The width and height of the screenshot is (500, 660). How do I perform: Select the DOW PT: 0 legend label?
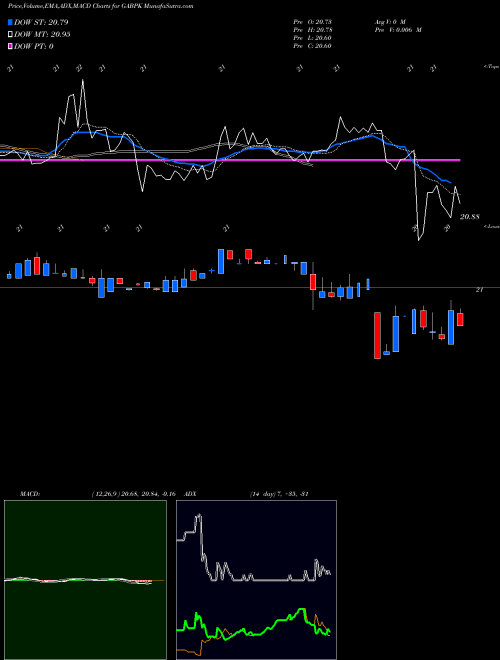(x=34, y=46)
